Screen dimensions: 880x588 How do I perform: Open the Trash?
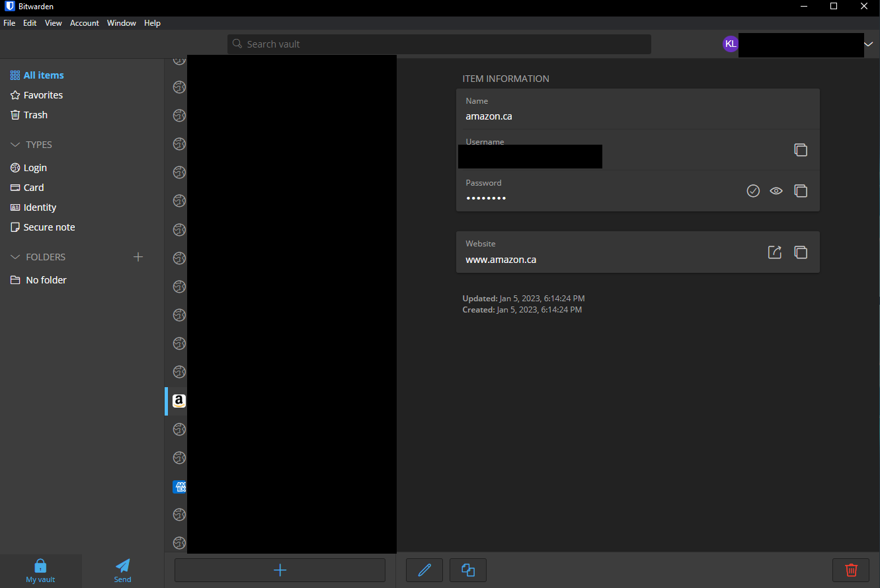click(29, 115)
